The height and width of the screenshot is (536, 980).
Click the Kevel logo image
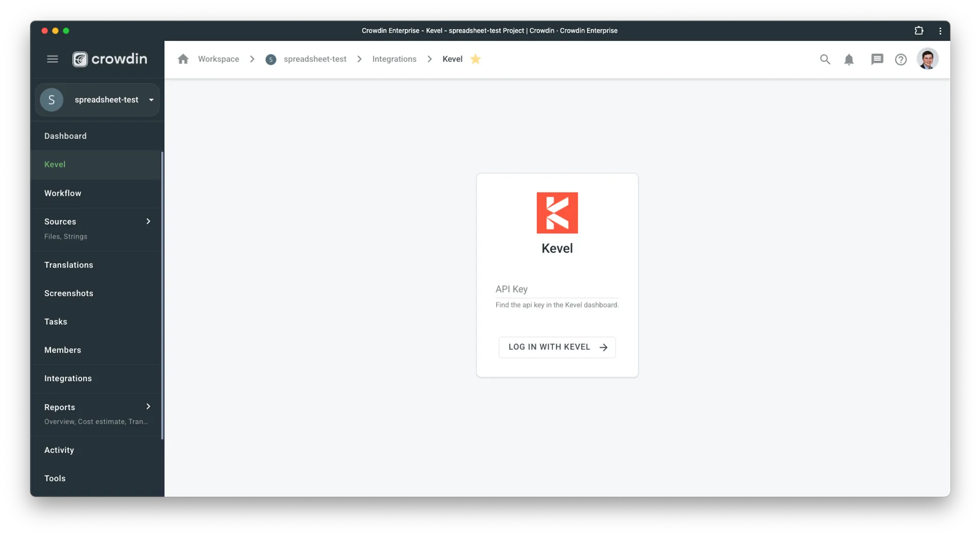pyautogui.click(x=557, y=213)
